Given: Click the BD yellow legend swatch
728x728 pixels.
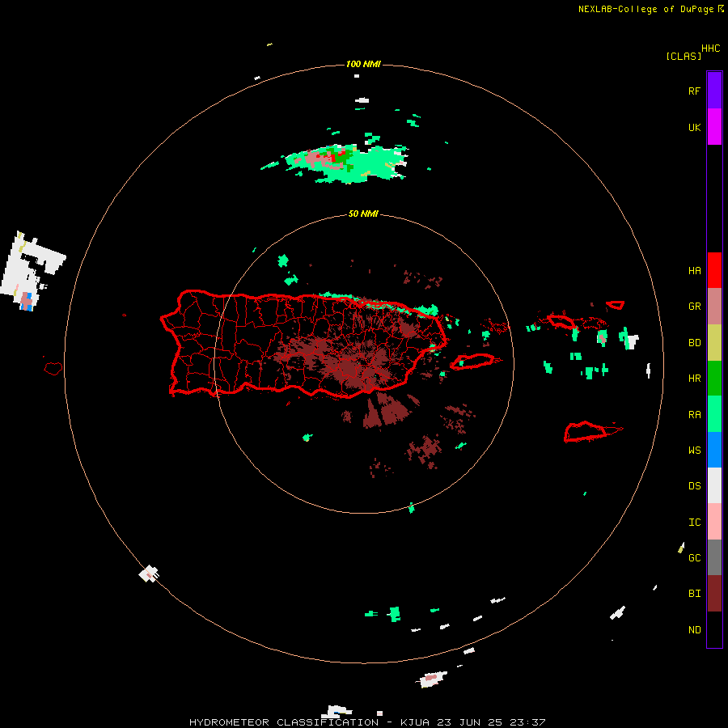Looking at the screenshot, I should coord(714,342).
